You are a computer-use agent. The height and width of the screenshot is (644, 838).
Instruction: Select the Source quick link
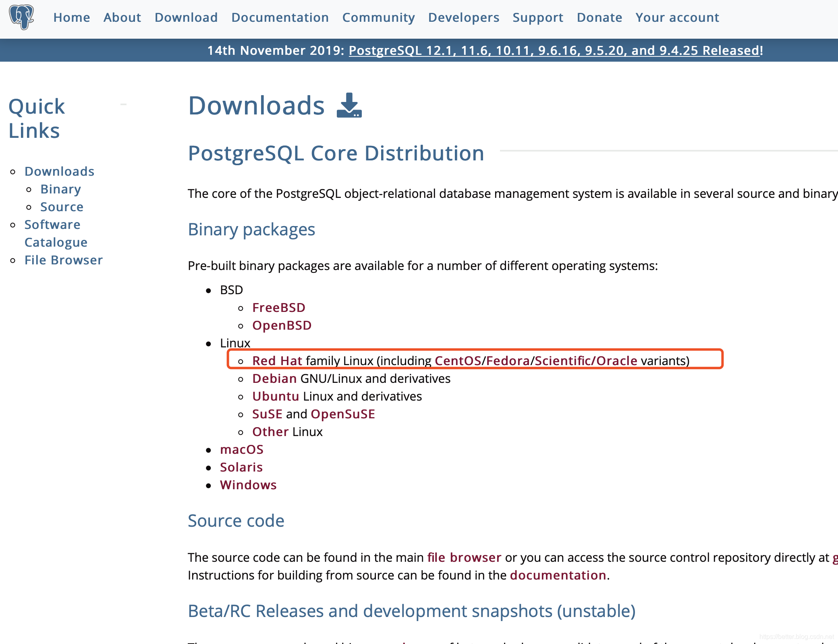[x=62, y=207]
